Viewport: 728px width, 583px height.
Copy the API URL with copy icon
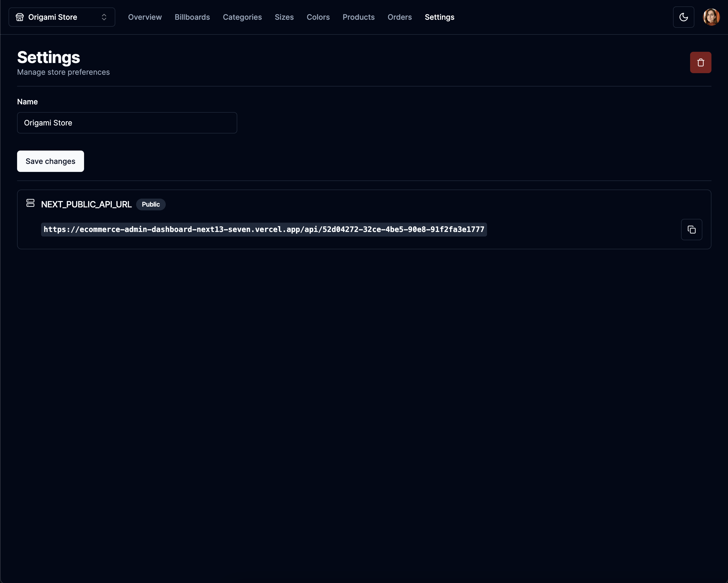(691, 230)
